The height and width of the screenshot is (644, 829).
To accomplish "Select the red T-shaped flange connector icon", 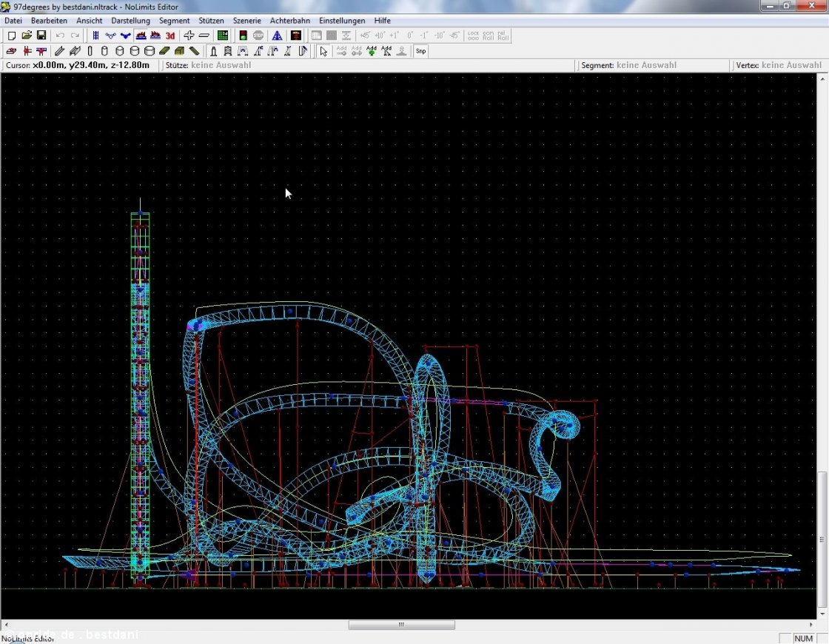I will (41, 51).
